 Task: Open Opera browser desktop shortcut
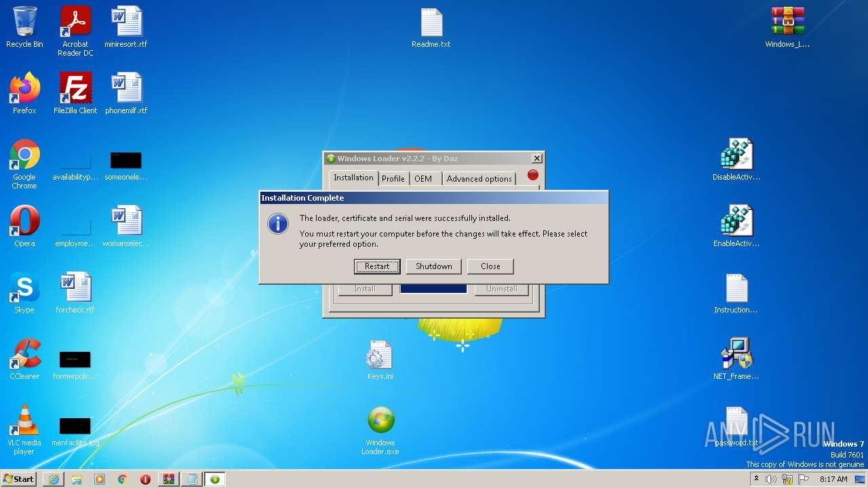24,226
